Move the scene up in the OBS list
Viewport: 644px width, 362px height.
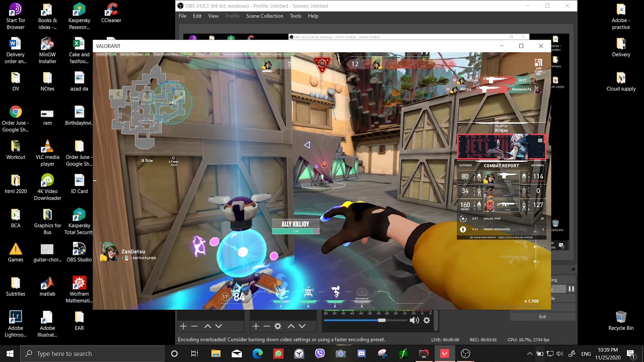point(207,326)
